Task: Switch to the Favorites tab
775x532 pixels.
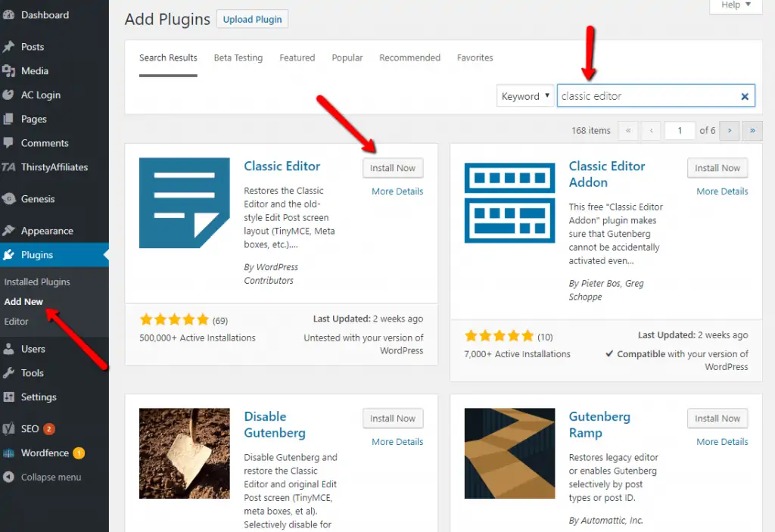Action: click(x=475, y=58)
